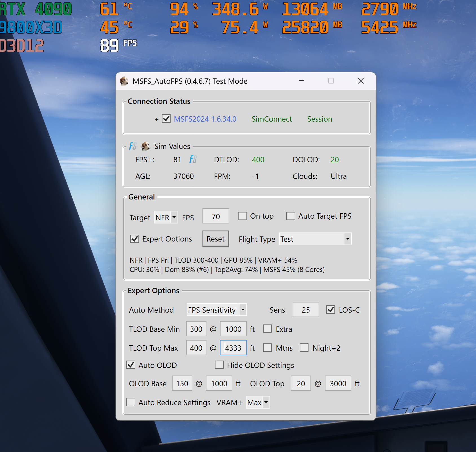Click the OLOD Top altitude field 3000
Image resolution: width=476 pixels, height=452 pixels.
click(338, 383)
